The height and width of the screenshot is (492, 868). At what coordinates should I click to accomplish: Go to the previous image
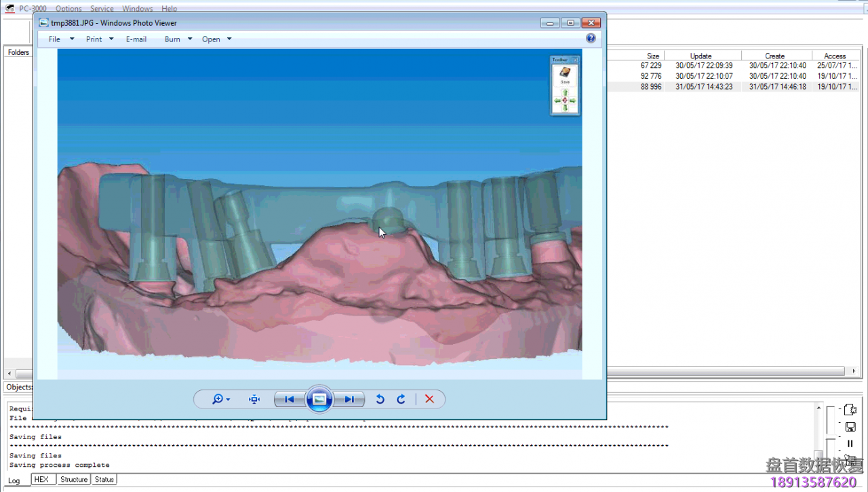(290, 400)
